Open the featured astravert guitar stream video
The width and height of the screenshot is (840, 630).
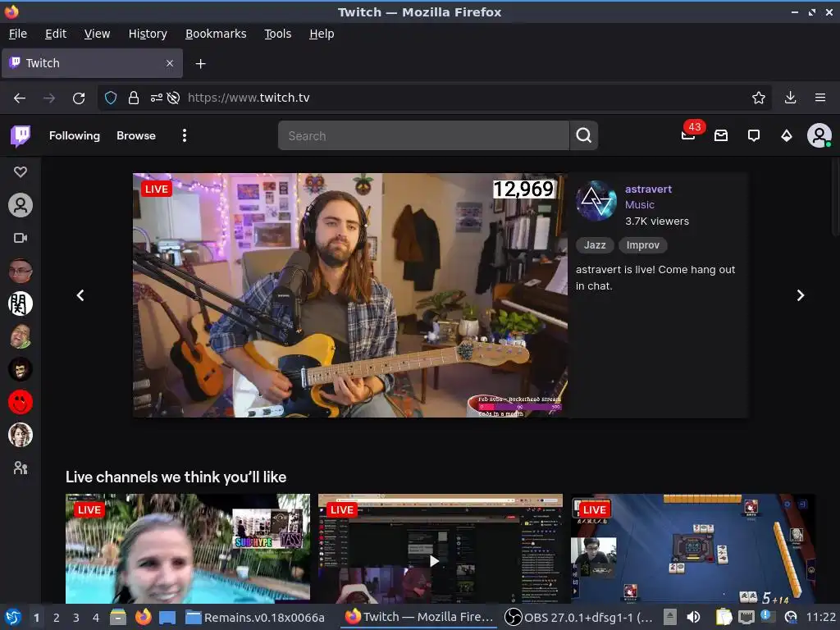click(350, 295)
